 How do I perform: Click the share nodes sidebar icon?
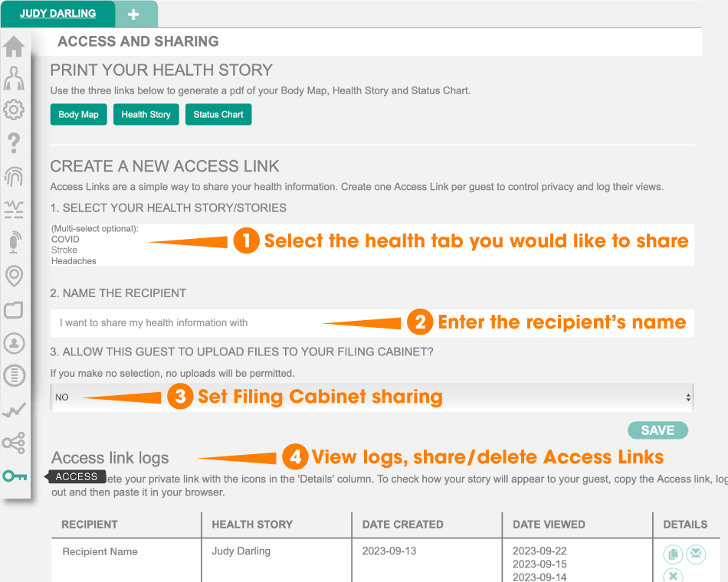[14, 443]
